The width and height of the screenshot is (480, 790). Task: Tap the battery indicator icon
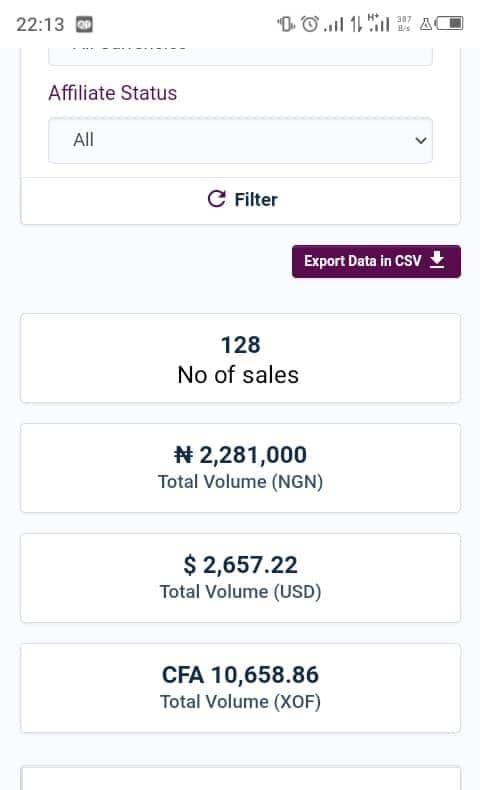pyautogui.click(x=449, y=23)
